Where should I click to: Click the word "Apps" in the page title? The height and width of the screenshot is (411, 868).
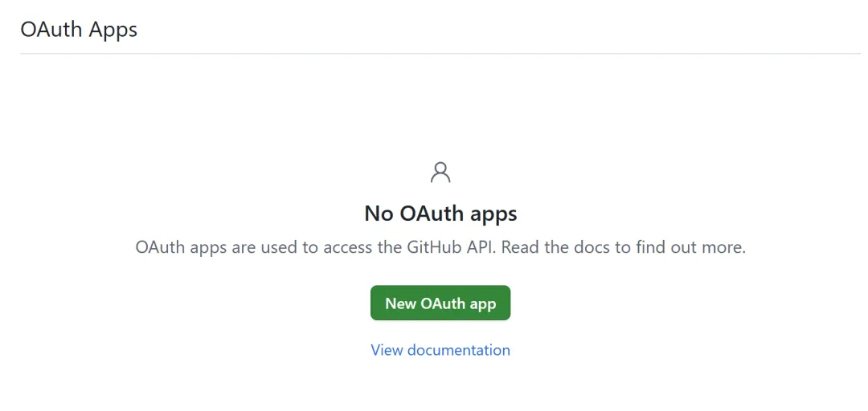pos(113,30)
